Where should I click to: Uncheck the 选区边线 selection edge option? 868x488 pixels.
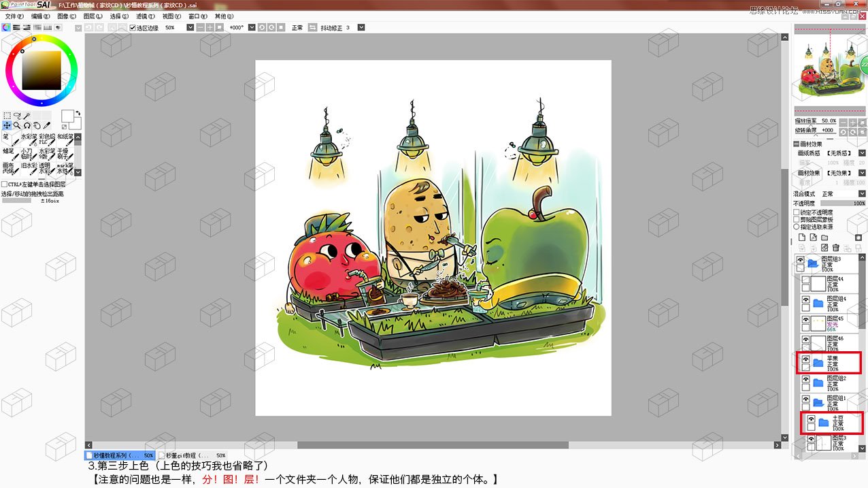coord(133,28)
